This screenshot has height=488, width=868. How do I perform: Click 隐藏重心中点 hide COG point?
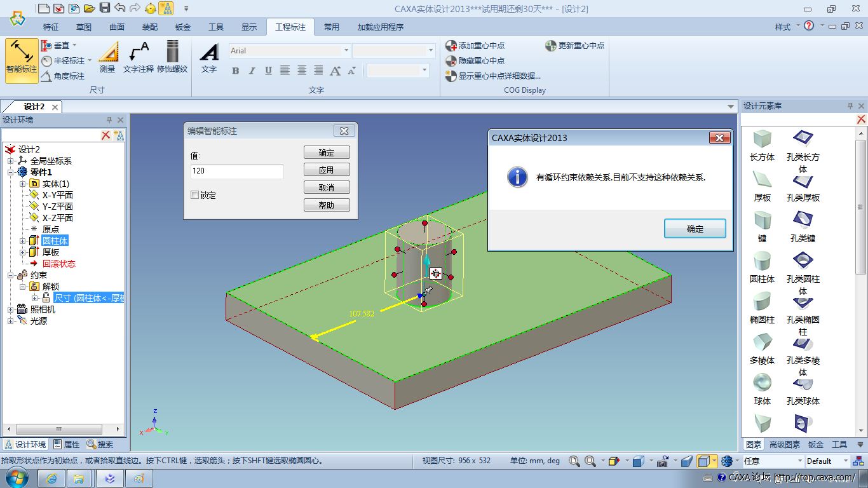coord(475,61)
